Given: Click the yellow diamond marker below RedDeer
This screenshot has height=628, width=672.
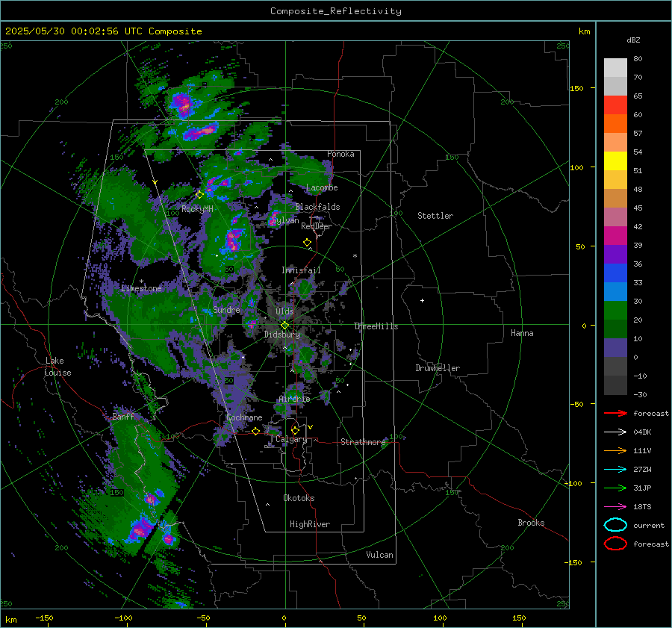Looking at the screenshot, I should [x=307, y=243].
